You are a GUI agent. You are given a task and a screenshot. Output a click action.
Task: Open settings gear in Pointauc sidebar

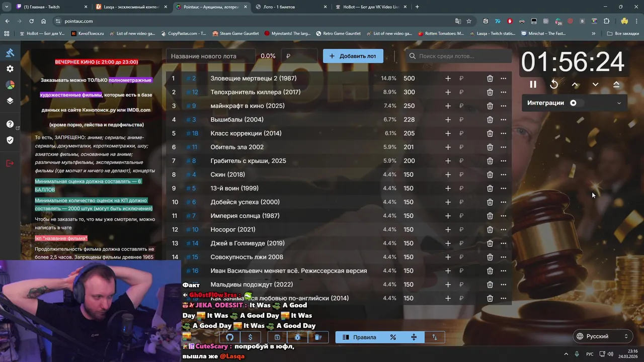tap(10, 69)
